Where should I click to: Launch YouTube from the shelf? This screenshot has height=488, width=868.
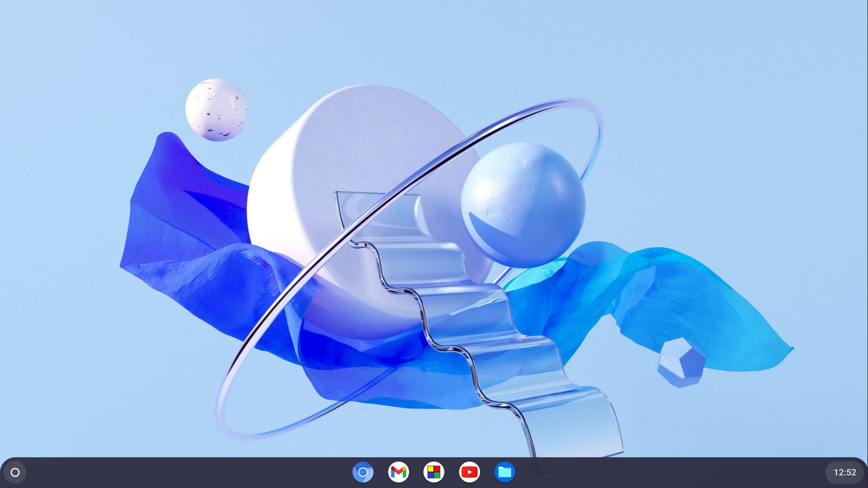(x=469, y=472)
